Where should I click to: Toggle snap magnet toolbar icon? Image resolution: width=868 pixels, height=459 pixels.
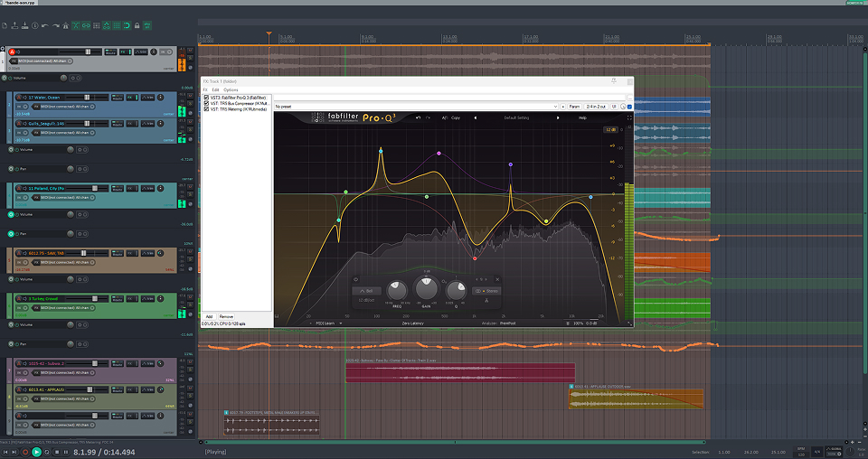[127, 25]
